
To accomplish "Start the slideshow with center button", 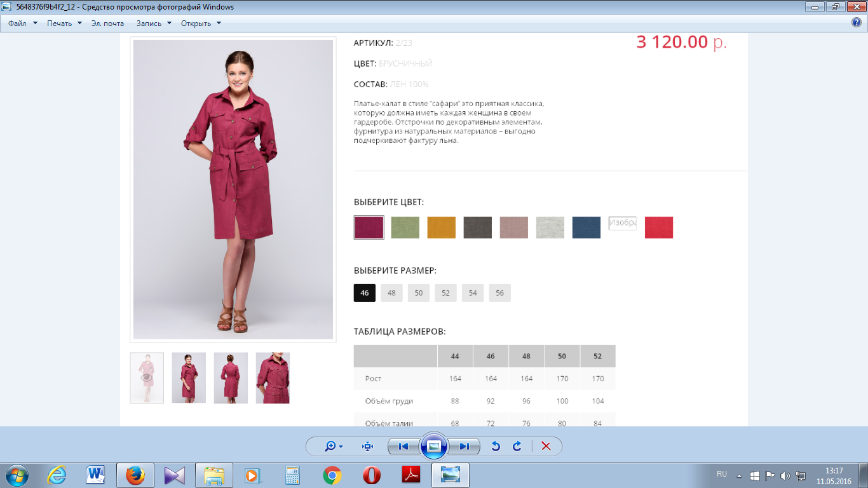I will click(x=434, y=446).
